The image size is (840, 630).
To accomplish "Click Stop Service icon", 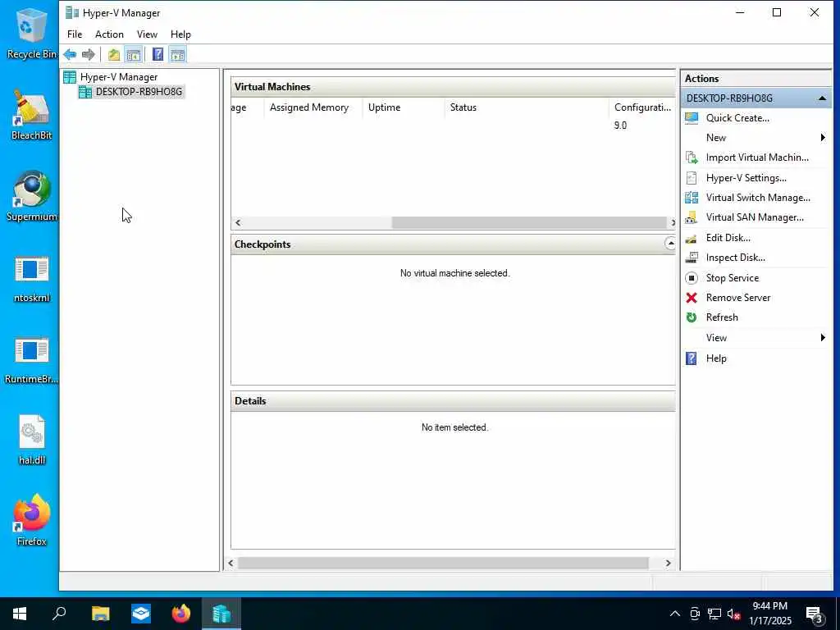I will [x=692, y=278].
